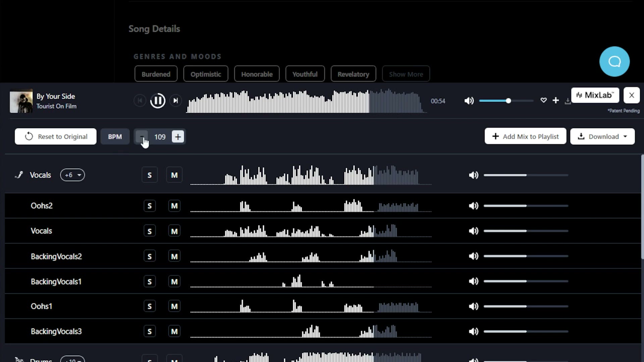Seek within the Vocals group waveform
The width and height of the screenshot is (644, 362).
[x=311, y=175]
